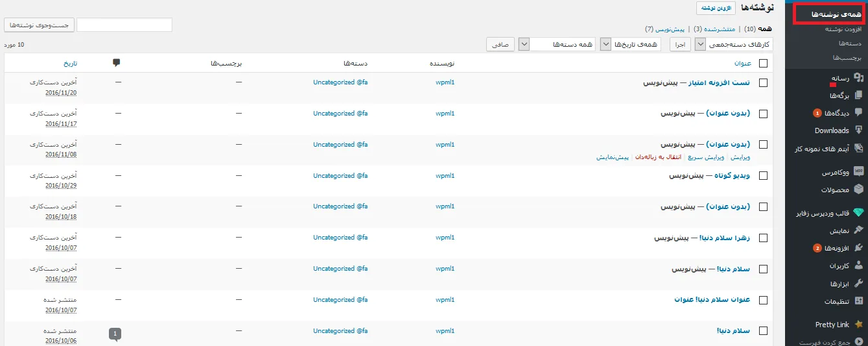Viewport: 868px width, 346px height.
Task: Open the افزونه‌ها (Plugins) plug icon
Action: click(859, 248)
